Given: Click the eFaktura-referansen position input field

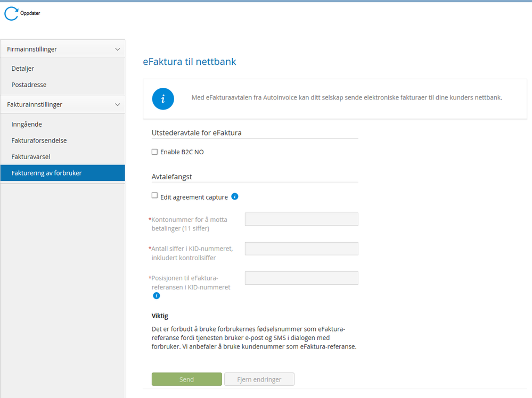Looking at the screenshot, I should pyautogui.click(x=301, y=278).
